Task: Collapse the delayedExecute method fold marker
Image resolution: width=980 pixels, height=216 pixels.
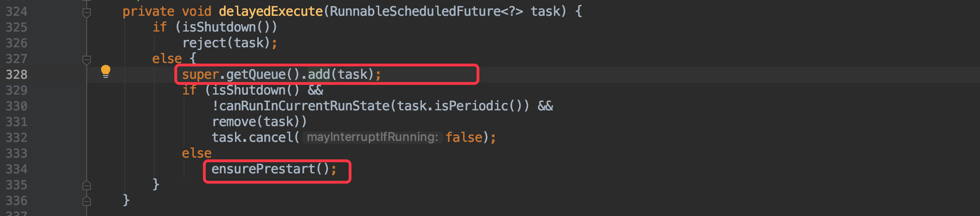Action: point(87,13)
